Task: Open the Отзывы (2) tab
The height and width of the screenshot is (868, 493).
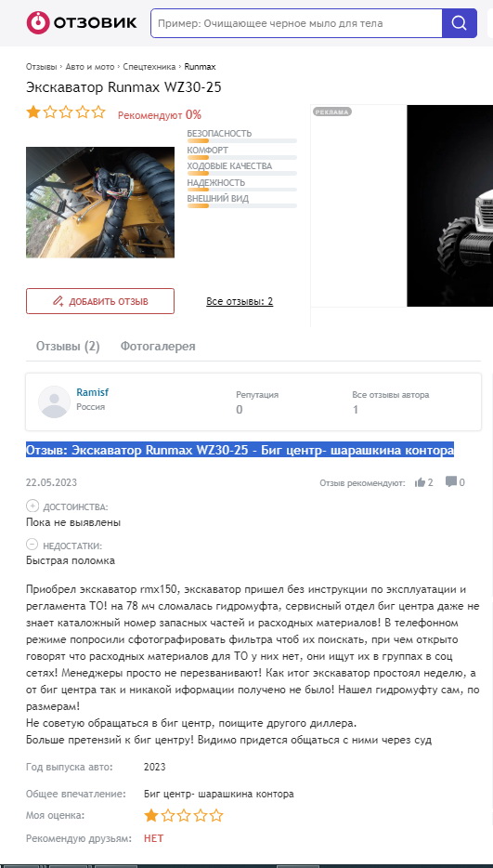Action: coord(68,347)
